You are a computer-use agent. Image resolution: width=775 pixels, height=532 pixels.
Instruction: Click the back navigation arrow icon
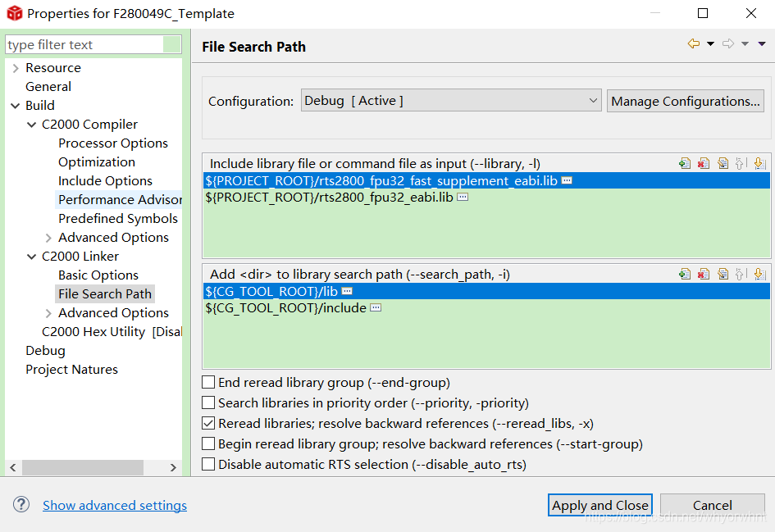tap(694, 43)
